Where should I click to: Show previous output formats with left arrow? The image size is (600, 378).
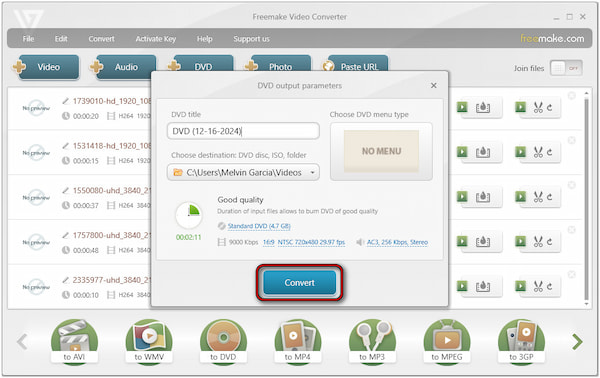click(22, 342)
